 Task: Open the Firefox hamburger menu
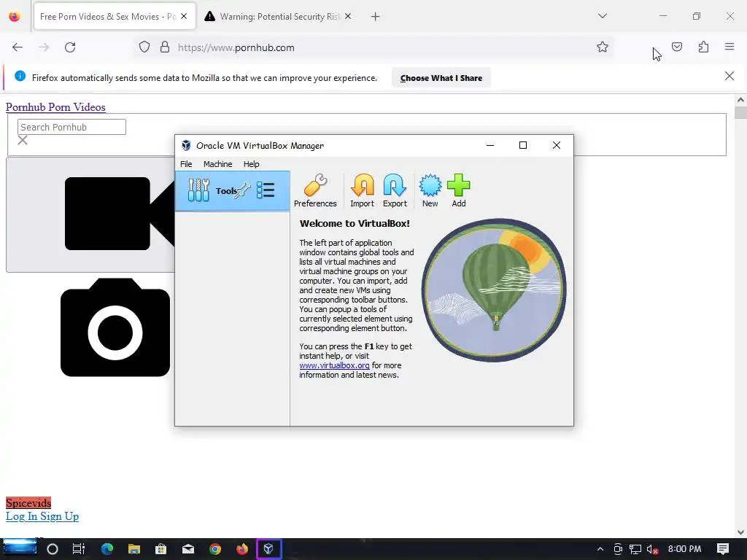(729, 47)
